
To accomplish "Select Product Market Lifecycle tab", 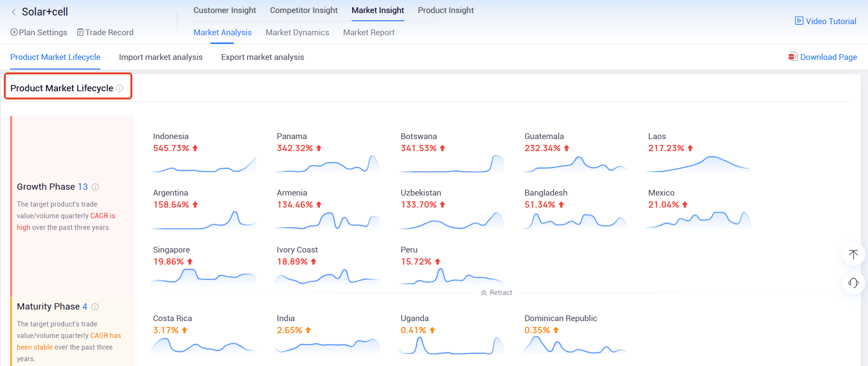I will pyautogui.click(x=55, y=57).
